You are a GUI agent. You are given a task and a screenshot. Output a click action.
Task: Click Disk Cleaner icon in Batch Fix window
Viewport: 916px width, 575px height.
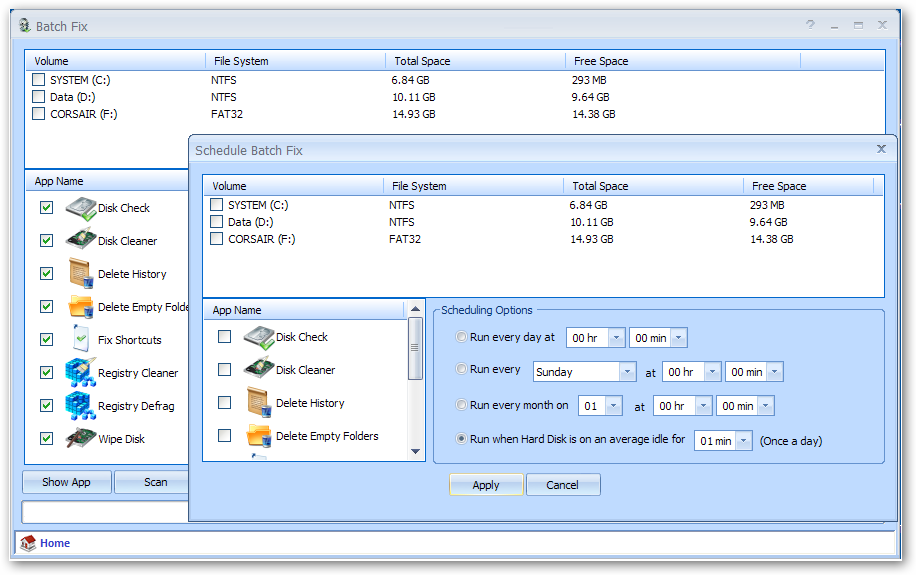[81, 240]
